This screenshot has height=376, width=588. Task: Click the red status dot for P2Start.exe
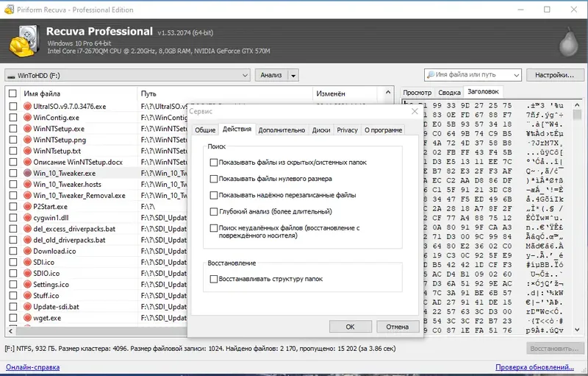click(x=27, y=206)
